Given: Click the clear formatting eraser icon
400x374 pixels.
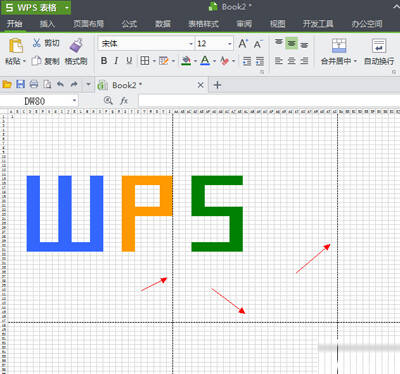Looking at the screenshot, I should pos(225,61).
